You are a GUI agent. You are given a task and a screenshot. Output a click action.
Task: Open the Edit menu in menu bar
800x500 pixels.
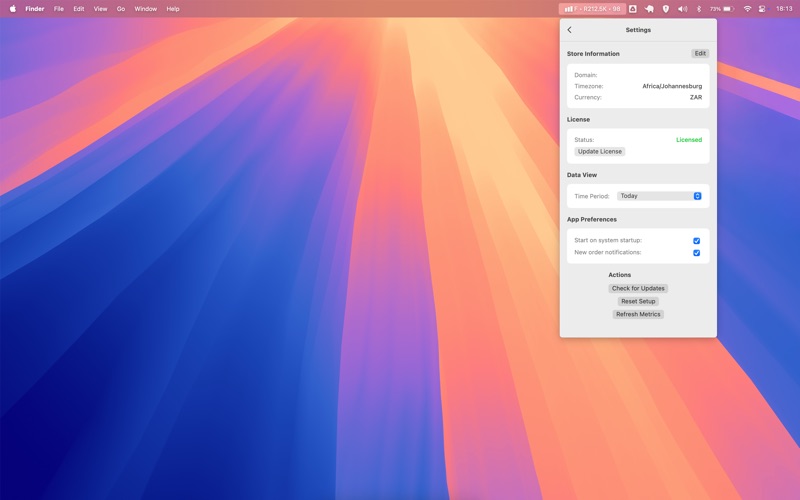point(79,9)
